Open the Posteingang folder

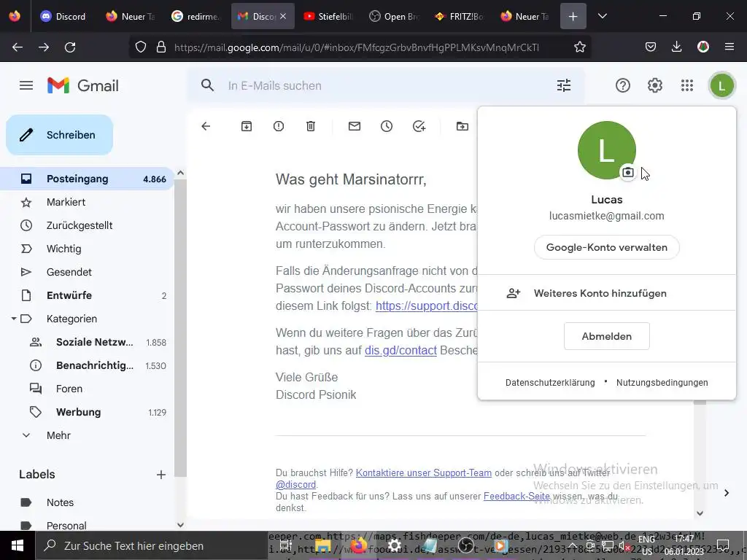88,179
